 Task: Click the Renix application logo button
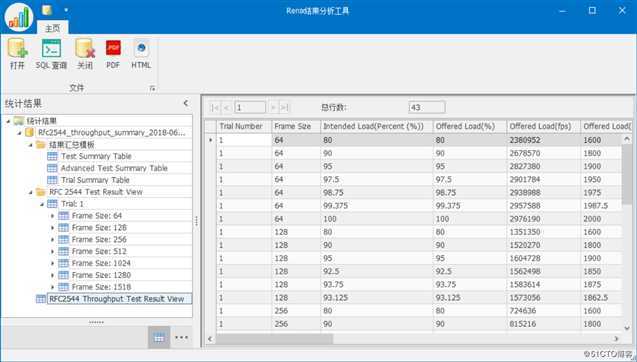pyautogui.click(x=19, y=18)
